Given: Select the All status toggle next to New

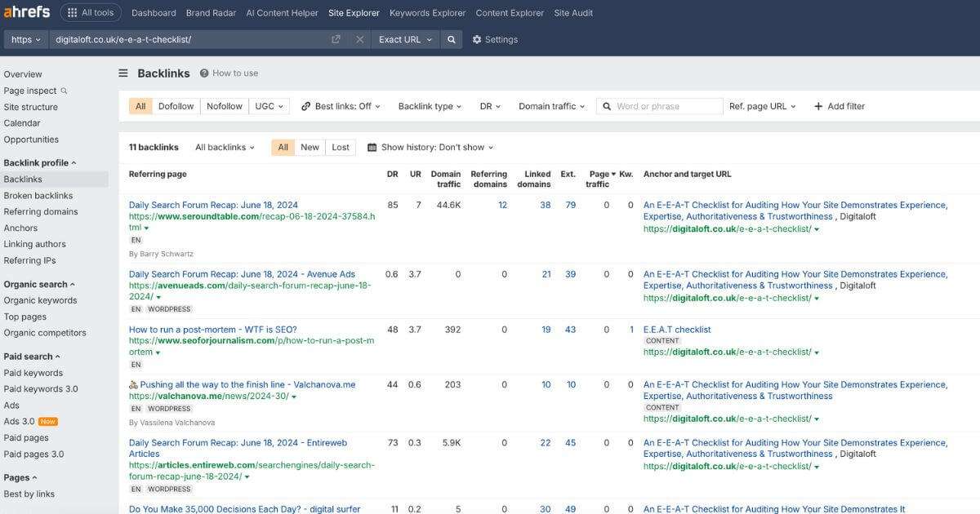Looking at the screenshot, I should pyautogui.click(x=283, y=148).
